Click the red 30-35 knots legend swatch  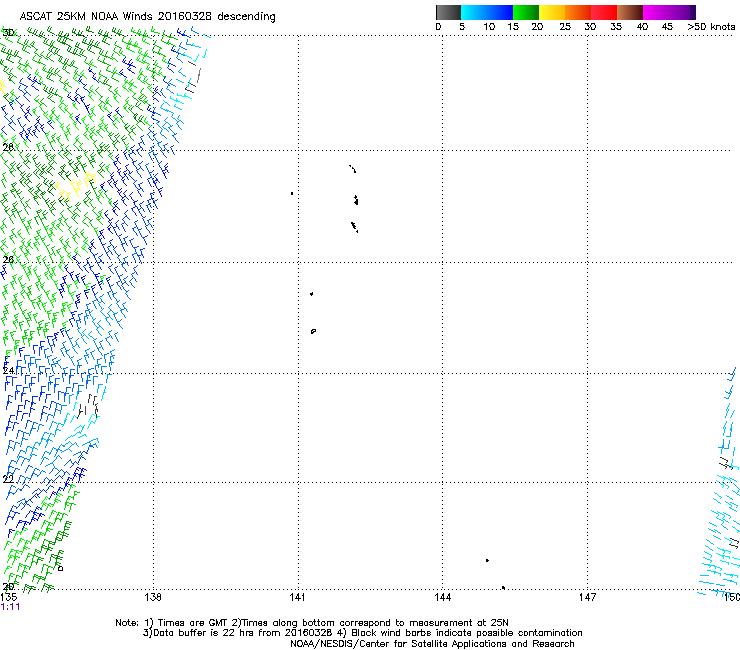click(604, 12)
